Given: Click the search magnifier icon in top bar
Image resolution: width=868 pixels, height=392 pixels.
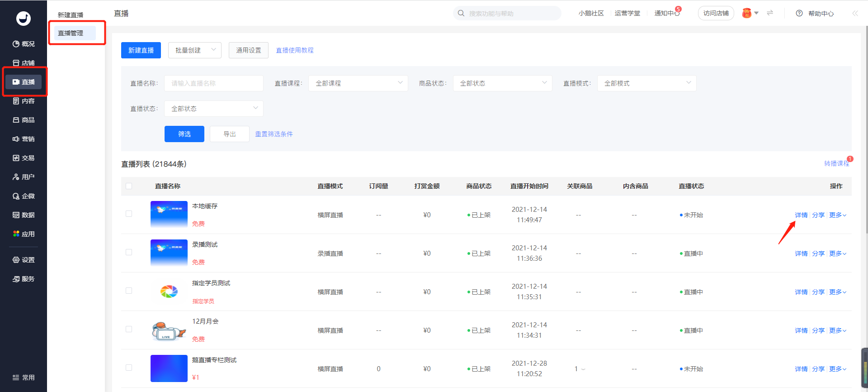Looking at the screenshot, I should click(461, 13).
